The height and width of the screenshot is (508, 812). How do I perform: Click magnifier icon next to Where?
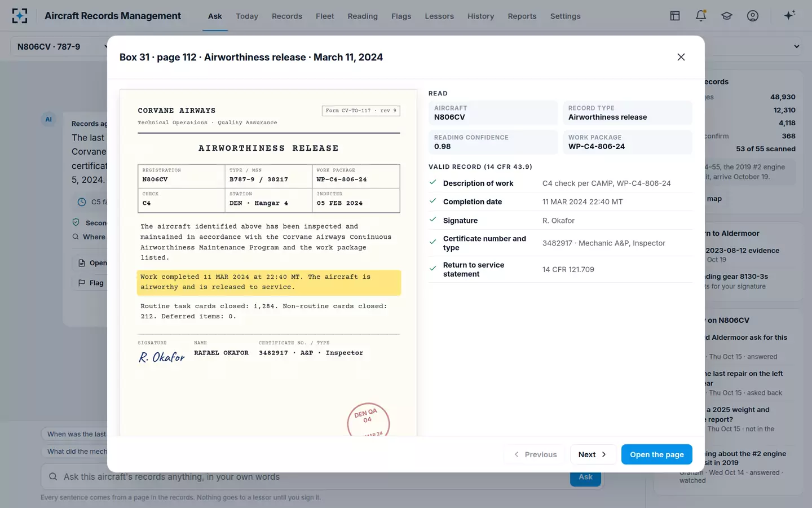(76, 237)
